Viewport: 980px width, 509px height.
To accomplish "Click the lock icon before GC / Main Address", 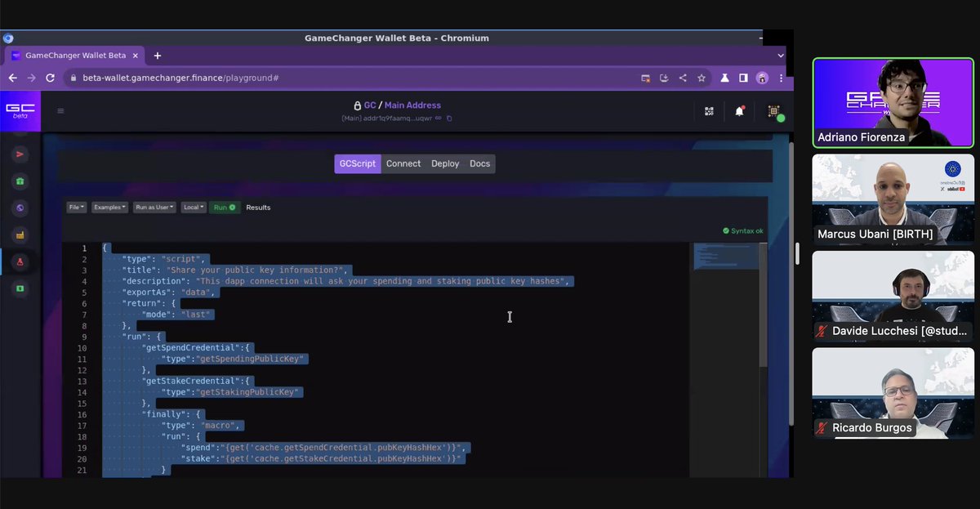I will pos(357,105).
